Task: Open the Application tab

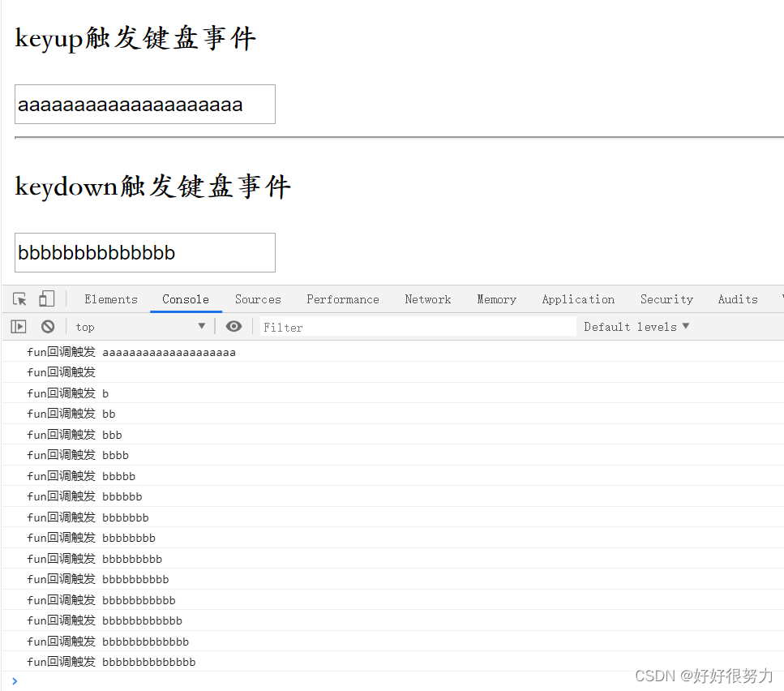Action: [579, 299]
